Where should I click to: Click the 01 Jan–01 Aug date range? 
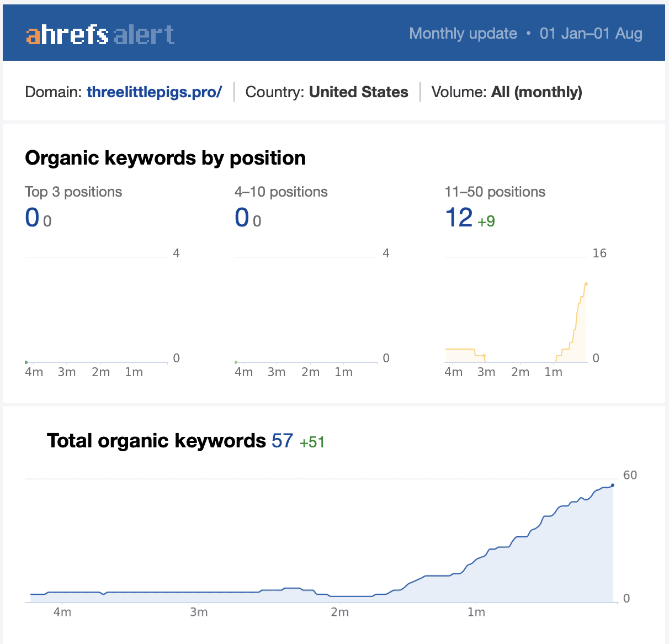(591, 34)
